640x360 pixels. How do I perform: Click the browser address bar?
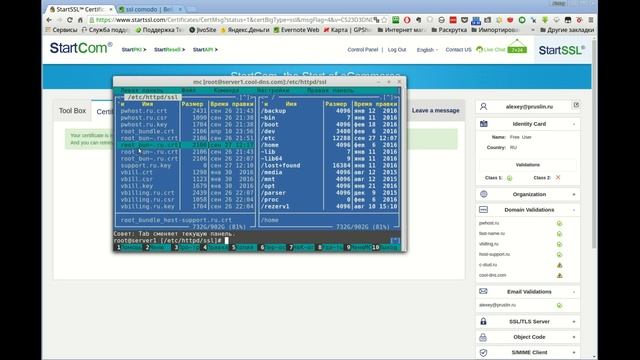click(233, 20)
